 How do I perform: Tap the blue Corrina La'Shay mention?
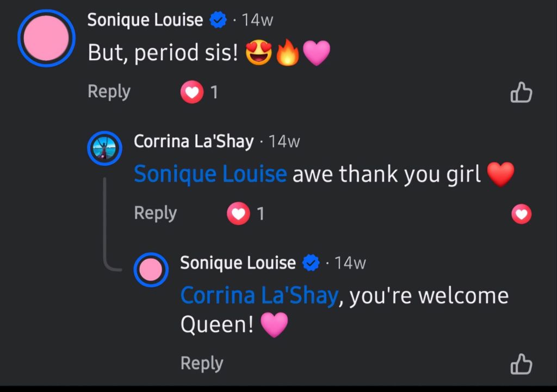click(x=259, y=295)
